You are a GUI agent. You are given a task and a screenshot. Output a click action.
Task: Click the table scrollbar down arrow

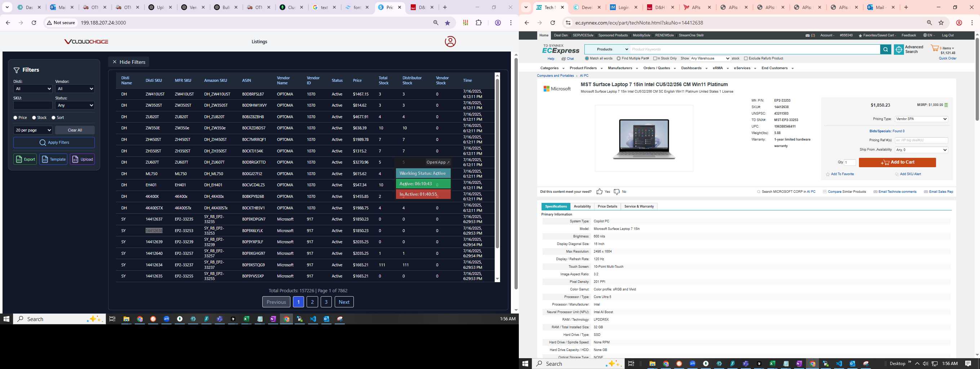(497, 279)
